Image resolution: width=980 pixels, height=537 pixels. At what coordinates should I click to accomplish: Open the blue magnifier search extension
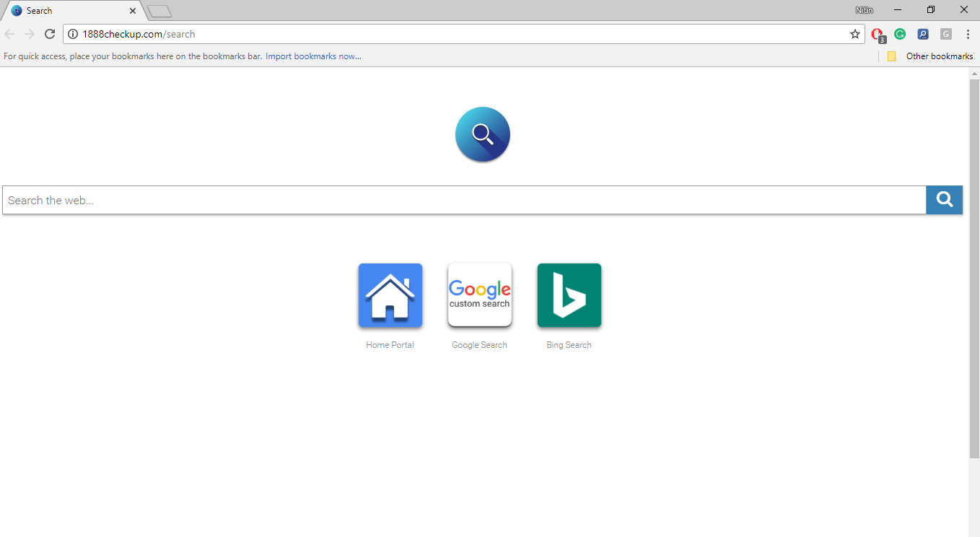coord(922,34)
